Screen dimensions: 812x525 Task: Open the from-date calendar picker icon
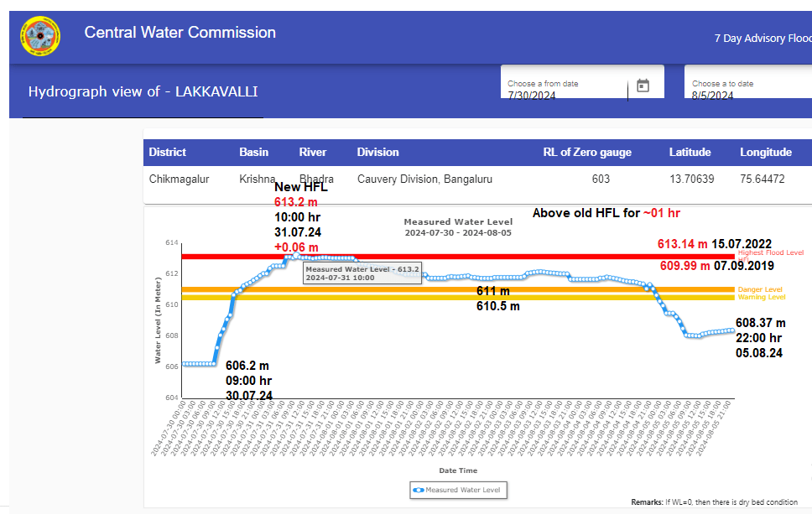tap(643, 86)
